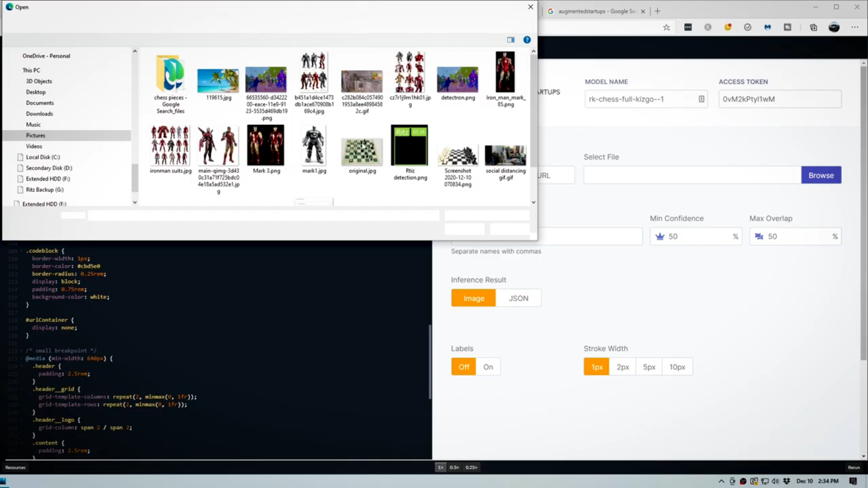Open the browser settings ellipsis menu
The image size is (868, 488).
(854, 27)
